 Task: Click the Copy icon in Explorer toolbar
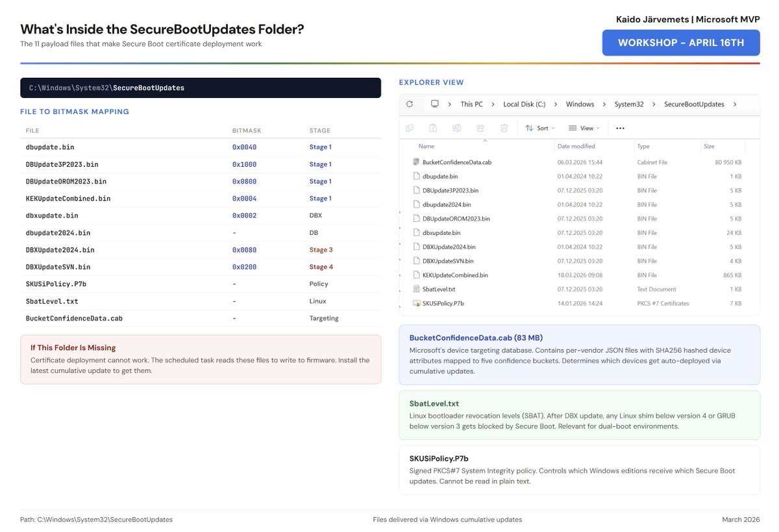(410, 128)
